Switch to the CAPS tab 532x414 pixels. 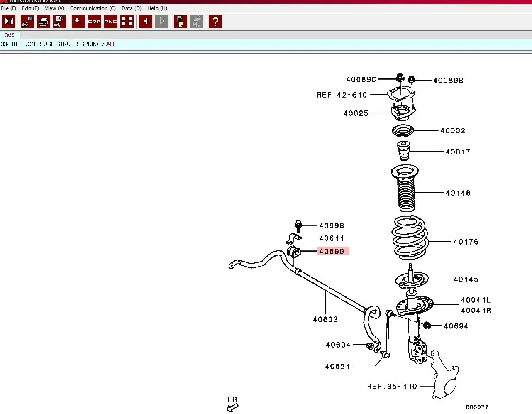[x=10, y=35]
